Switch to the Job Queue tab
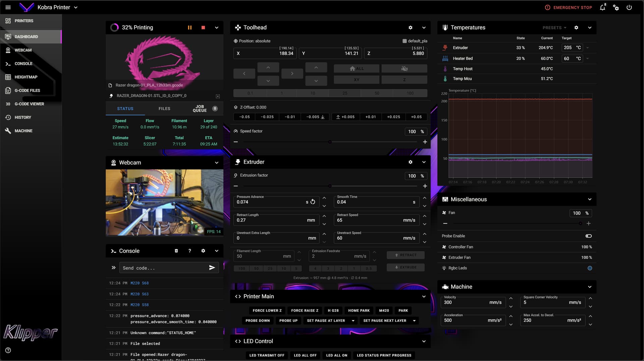 point(204,109)
